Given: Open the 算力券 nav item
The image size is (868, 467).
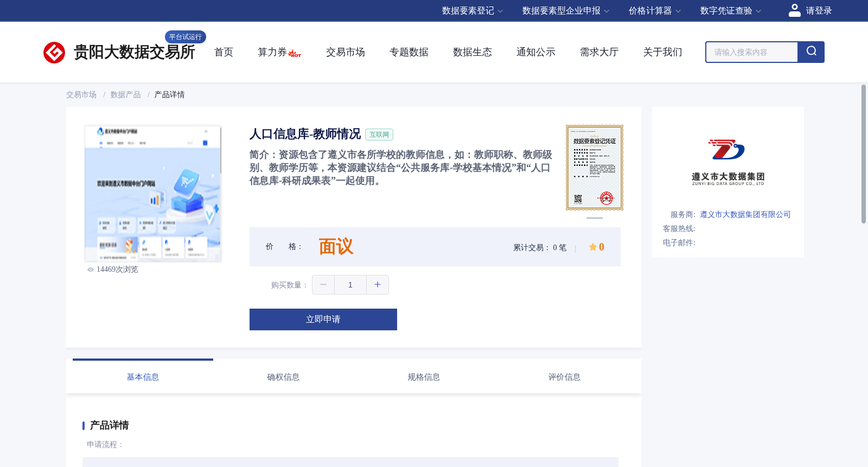Looking at the screenshot, I should (272, 52).
